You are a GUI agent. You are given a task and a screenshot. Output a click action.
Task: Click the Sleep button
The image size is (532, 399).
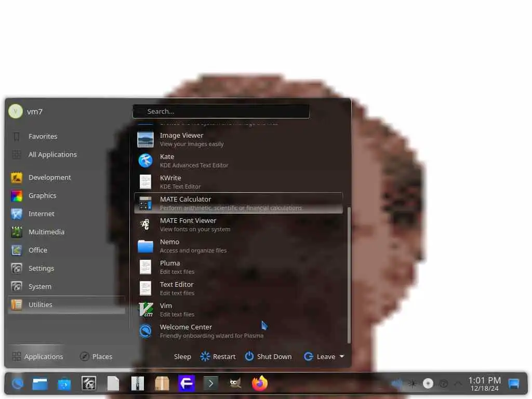coord(182,356)
